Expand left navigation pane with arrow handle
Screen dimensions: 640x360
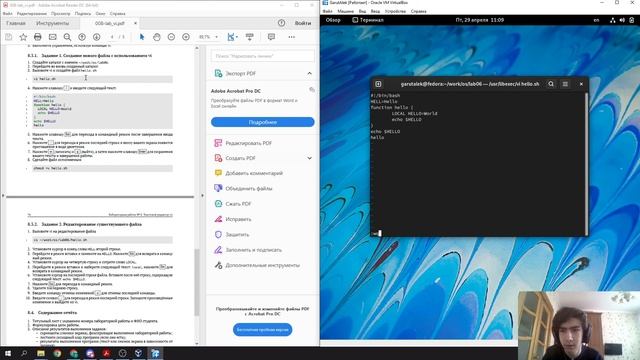pos(3,196)
